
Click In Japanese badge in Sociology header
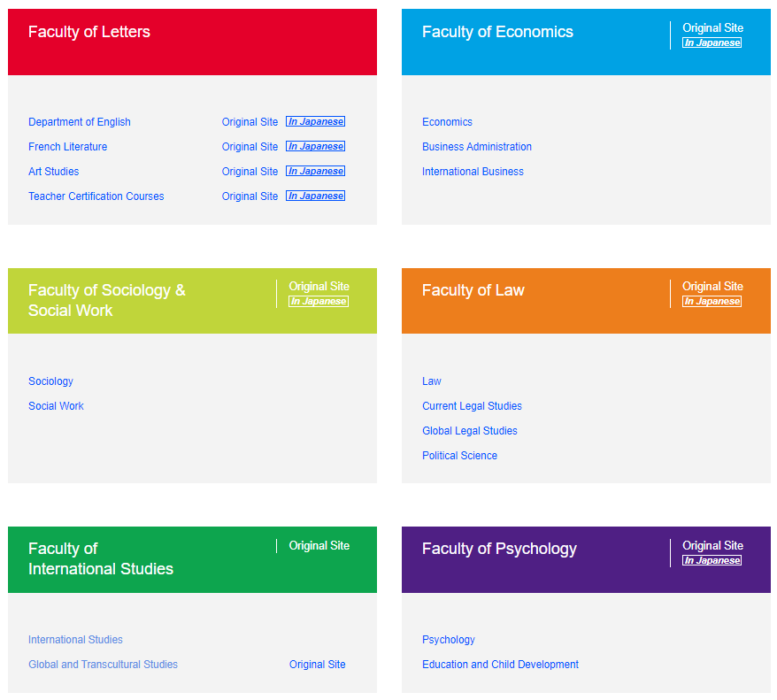pos(319,302)
